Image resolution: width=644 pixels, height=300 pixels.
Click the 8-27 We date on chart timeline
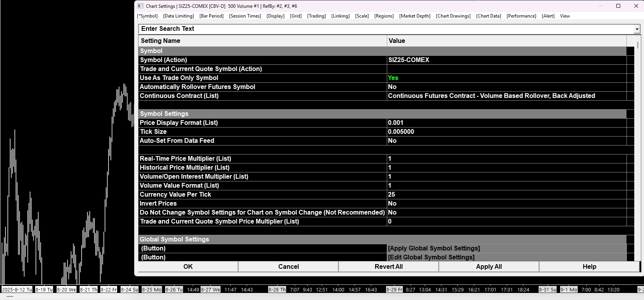tap(211, 289)
